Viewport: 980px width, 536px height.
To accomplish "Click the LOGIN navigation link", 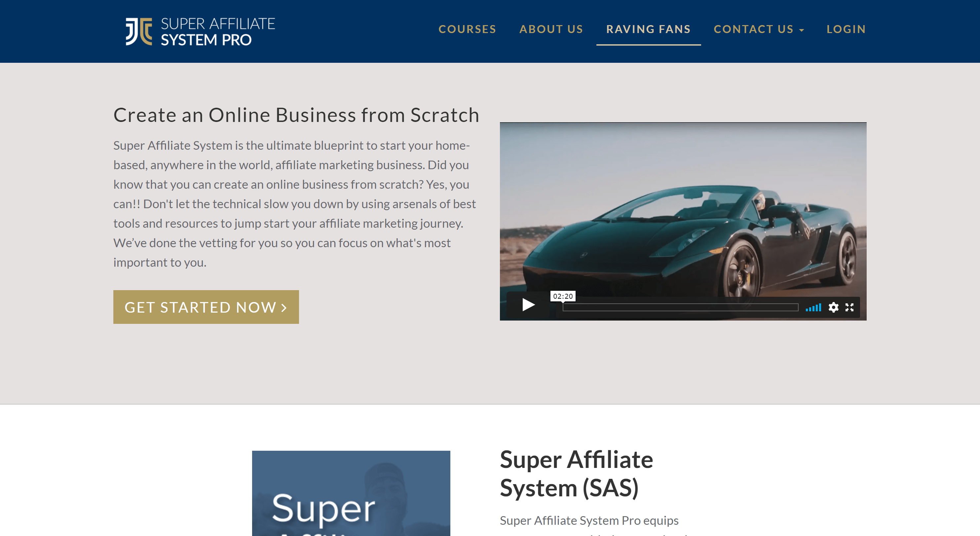I will click(x=846, y=29).
